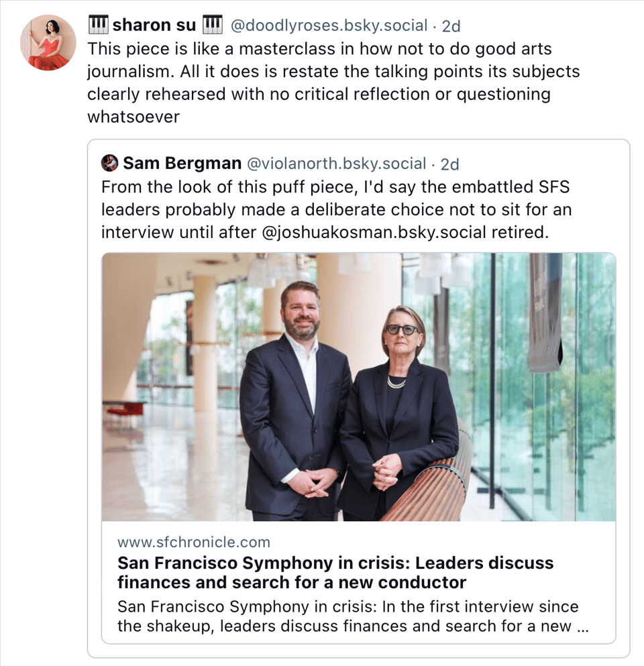Click the 2d timestamp on sharon su's post
The image size is (644, 666).
451,26
